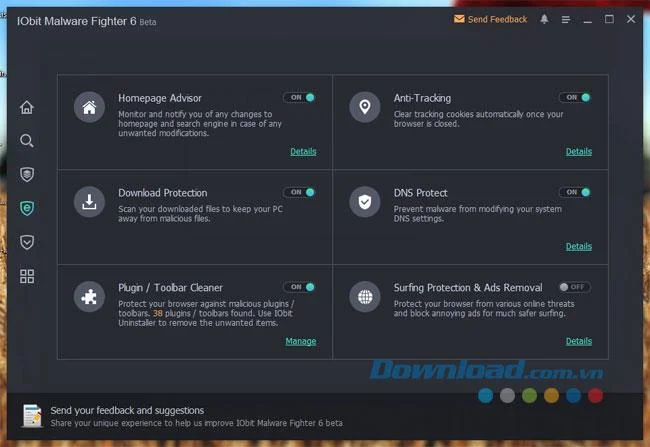Open the notifications bell icon

pyautogui.click(x=544, y=19)
